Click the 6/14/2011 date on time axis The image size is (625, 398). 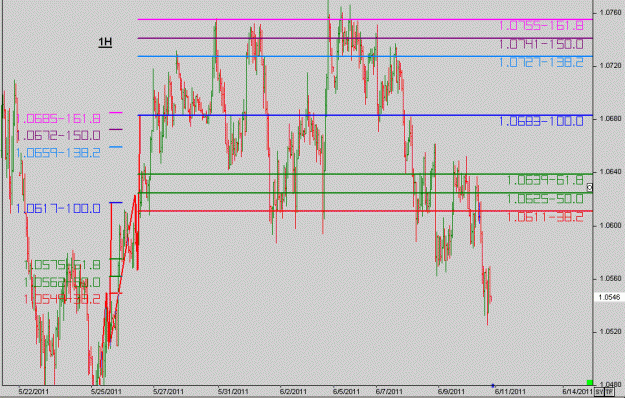(x=578, y=392)
